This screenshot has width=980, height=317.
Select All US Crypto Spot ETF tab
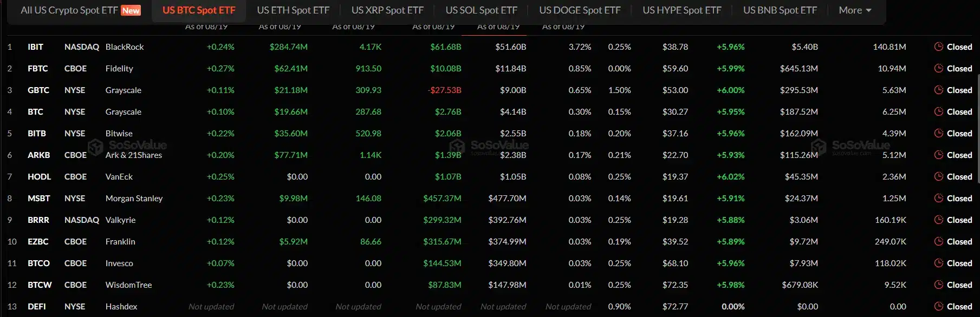tap(80, 10)
